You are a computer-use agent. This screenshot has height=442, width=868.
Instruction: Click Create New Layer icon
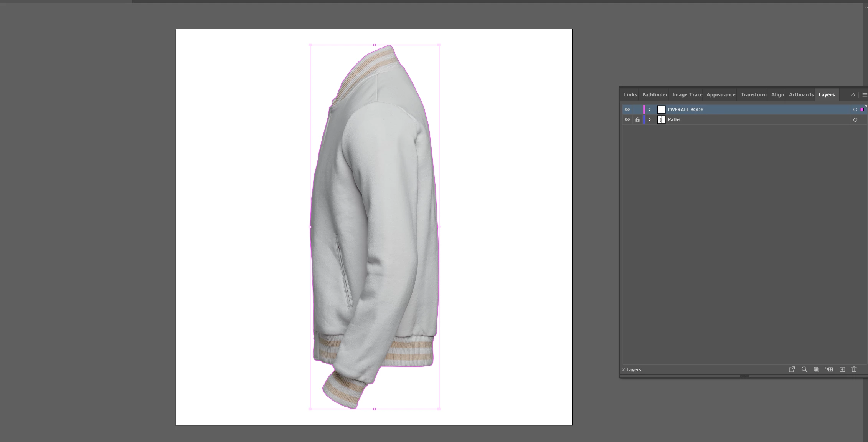click(x=842, y=369)
